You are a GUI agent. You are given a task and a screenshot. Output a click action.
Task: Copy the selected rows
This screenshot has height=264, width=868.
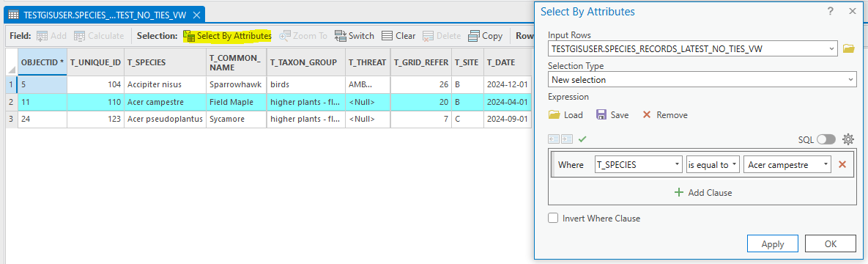486,35
